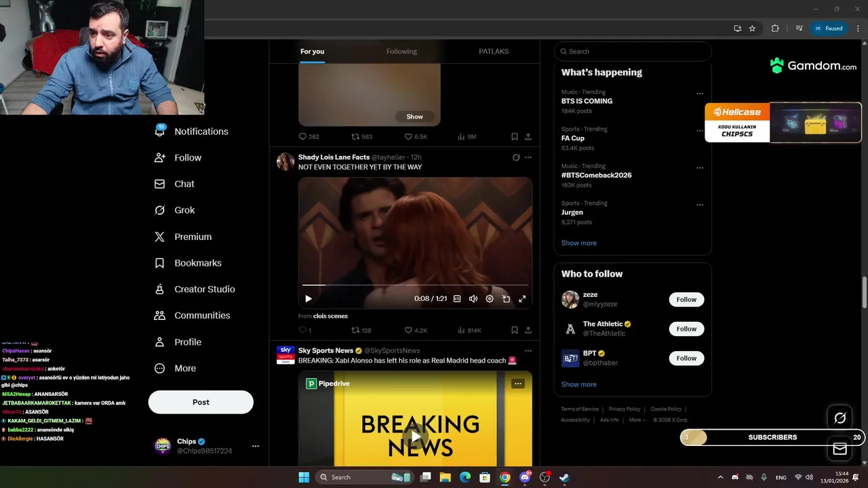Like the post with 6.5K likes
The height and width of the screenshot is (488, 868).
click(416, 136)
